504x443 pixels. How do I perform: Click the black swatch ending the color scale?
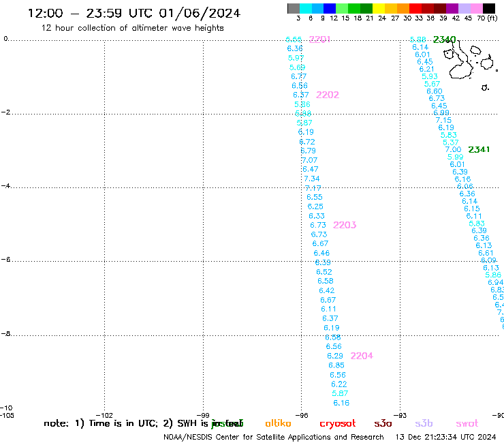coord(489,8)
